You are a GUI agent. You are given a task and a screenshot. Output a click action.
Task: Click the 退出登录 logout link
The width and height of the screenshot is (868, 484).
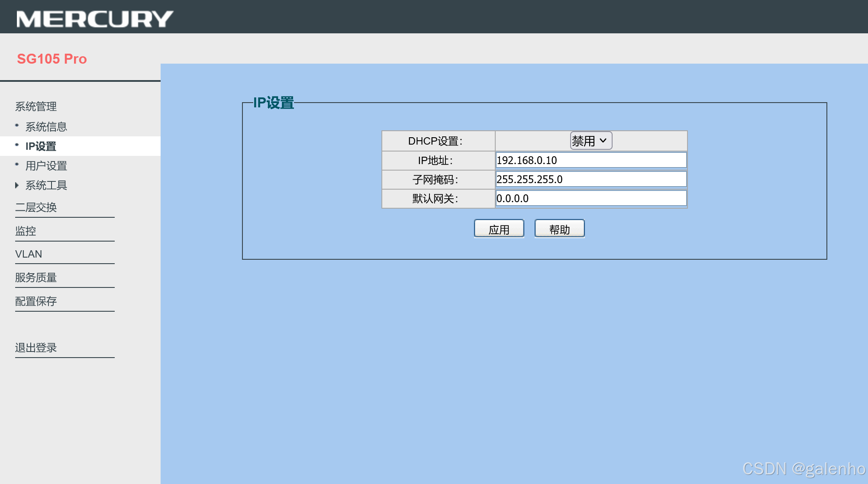[36, 348]
